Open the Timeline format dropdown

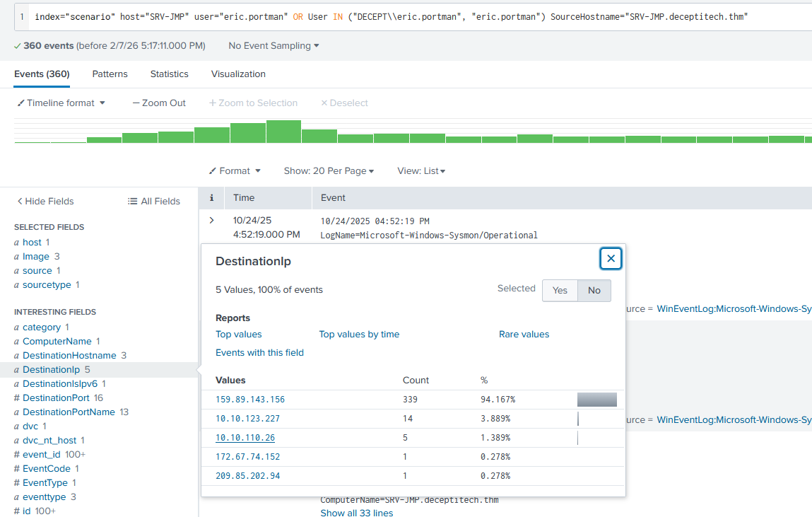(61, 103)
